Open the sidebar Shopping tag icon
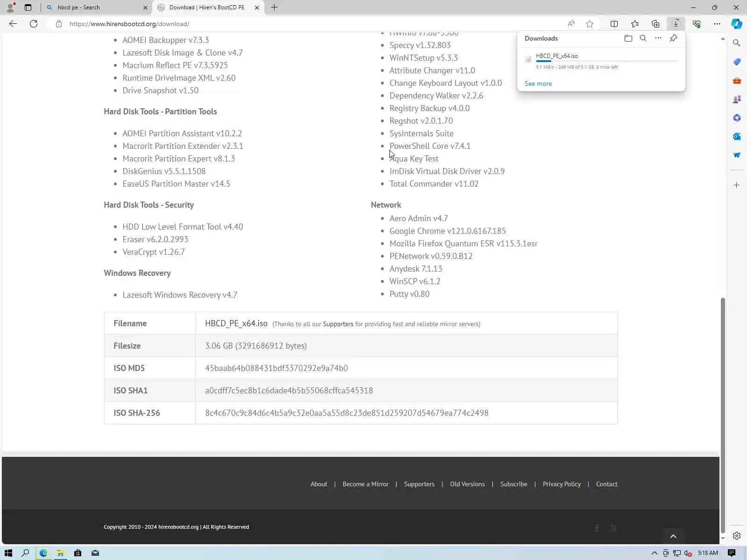Screen dimensions: 747x560 pyautogui.click(x=737, y=62)
